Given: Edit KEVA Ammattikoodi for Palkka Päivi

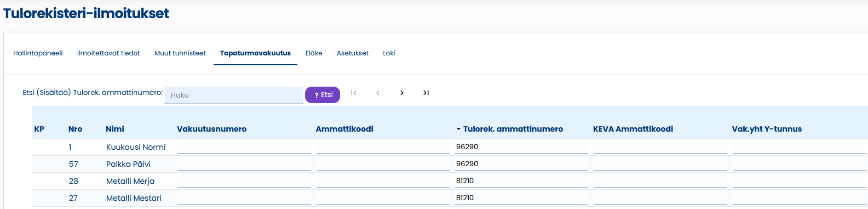Looking at the screenshot, I should [x=660, y=164].
